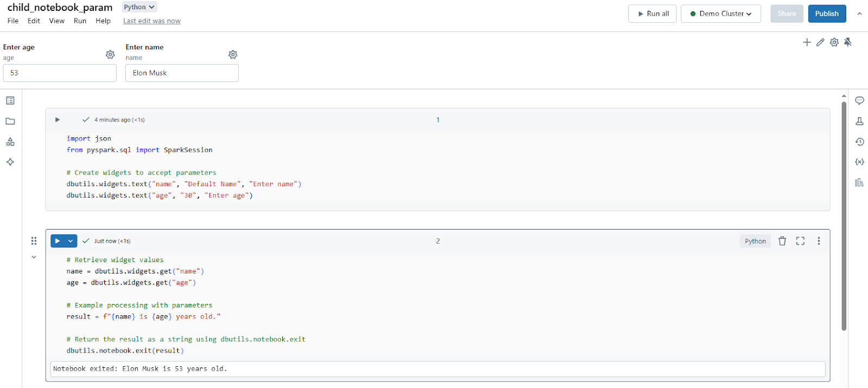Open the notebook Python language dropdown
The height and width of the screenshot is (388, 868).
pos(139,7)
